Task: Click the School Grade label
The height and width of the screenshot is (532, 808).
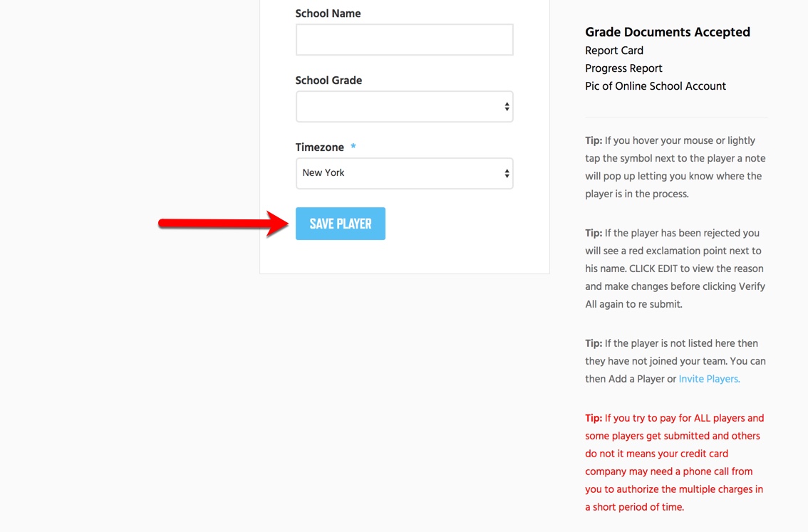Action: pos(328,80)
